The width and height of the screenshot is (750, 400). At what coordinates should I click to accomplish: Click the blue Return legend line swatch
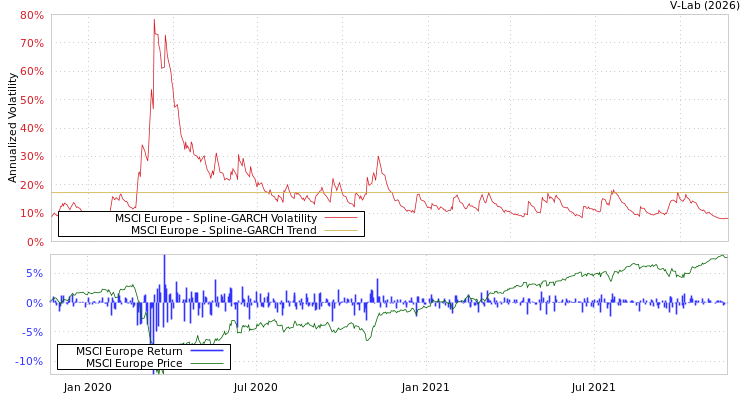point(206,351)
